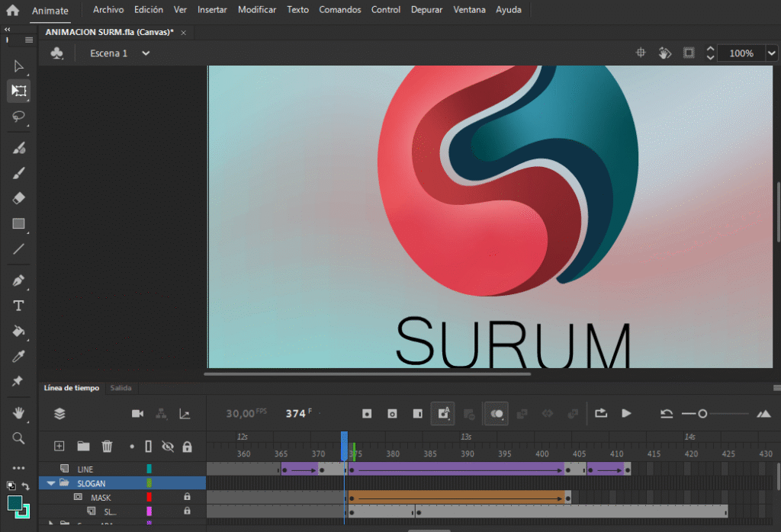Viewport: 781px width, 532px height.
Task: Select the Lasso tool
Action: (19, 117)
